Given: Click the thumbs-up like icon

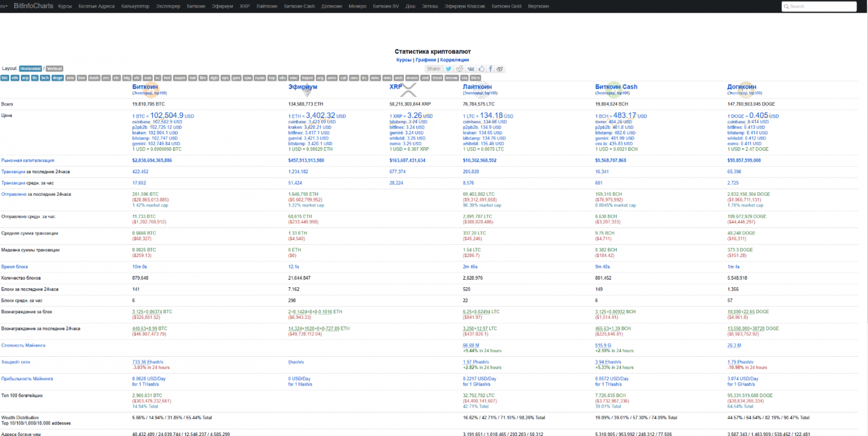Looking at the screenshot, I should coord(481,68).
